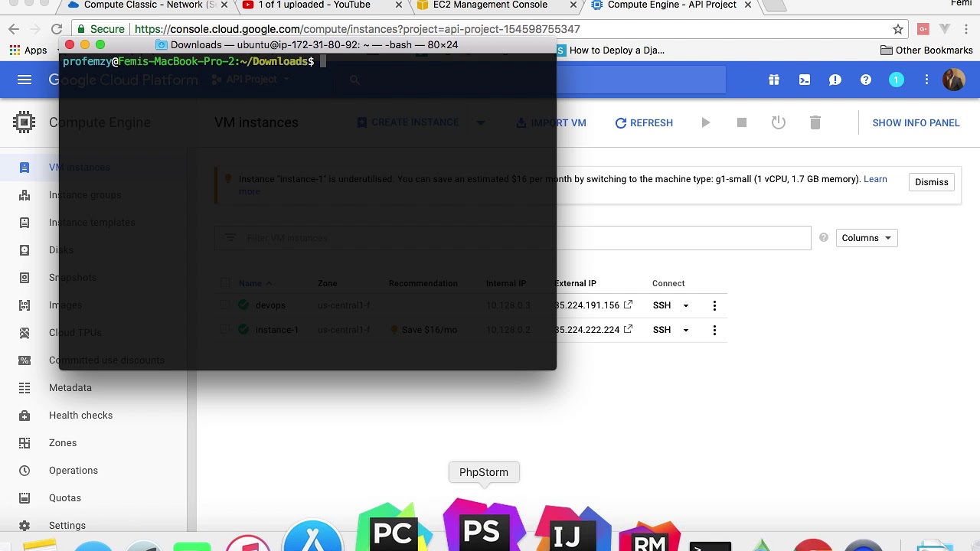Expand the SSH dropdown arrow for devops
Viewport: 980px width, 551px height.
(x=686, y=305)
